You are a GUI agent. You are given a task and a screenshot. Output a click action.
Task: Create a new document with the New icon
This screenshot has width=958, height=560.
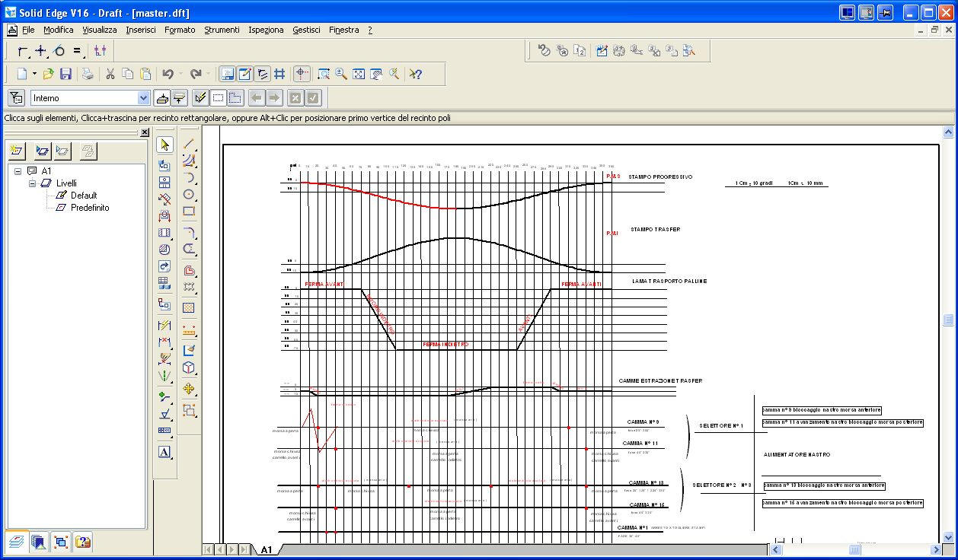21,74
